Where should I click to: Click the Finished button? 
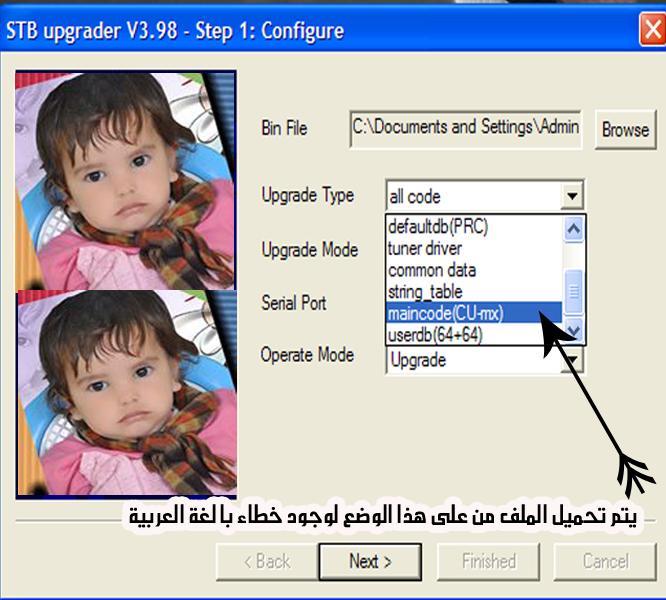point(488,561)
